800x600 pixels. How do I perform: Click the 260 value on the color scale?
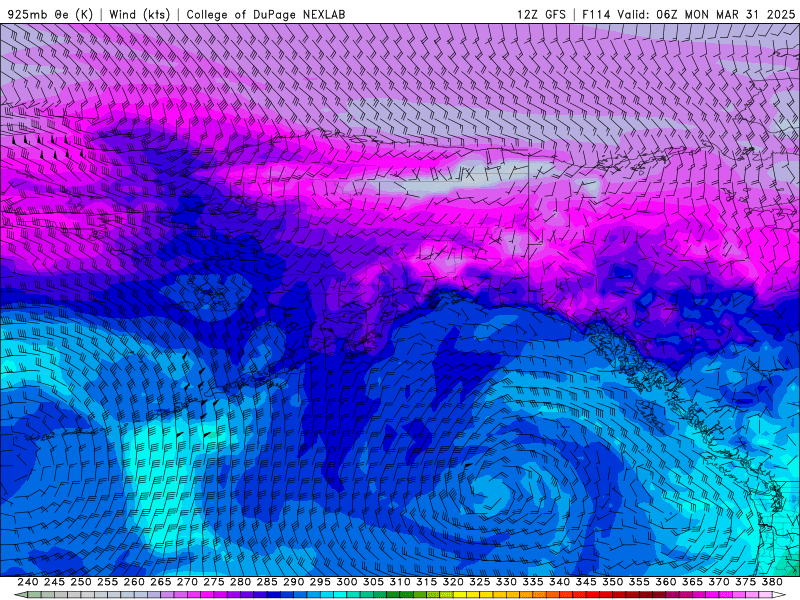pos(134,582)
